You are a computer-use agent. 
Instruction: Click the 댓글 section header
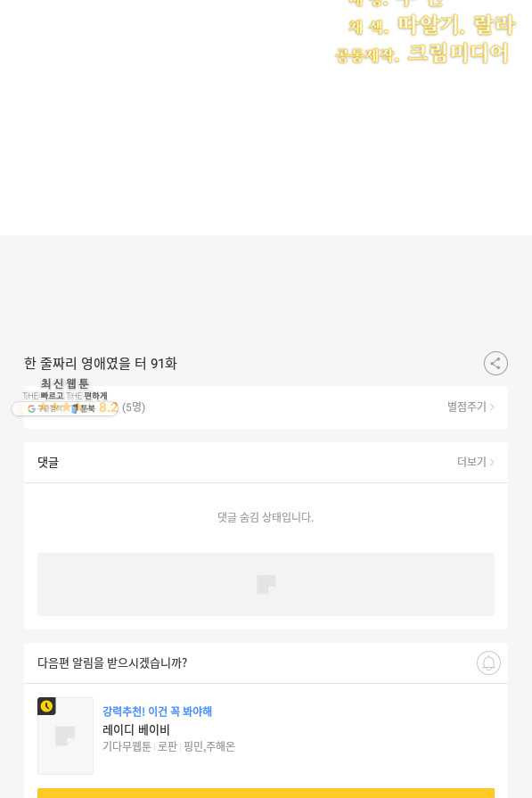click(48, 462)
